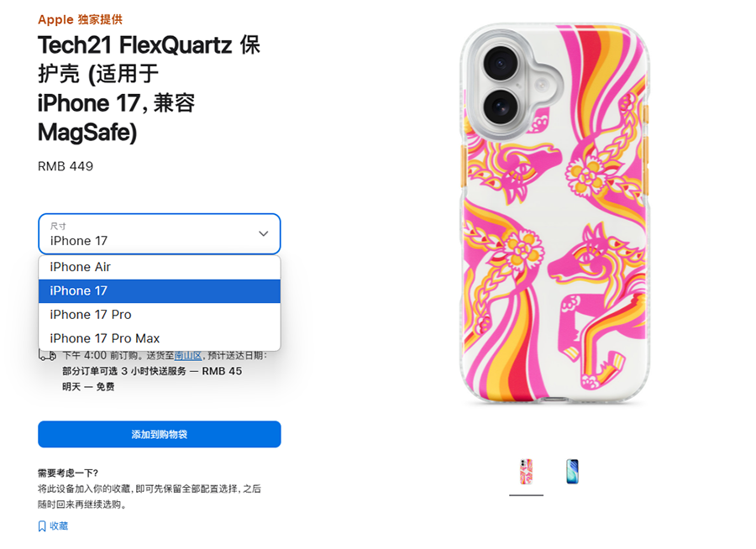Click the RMB 449 price text
Viewport: 756px width, 549px height.
pos(66,166)
